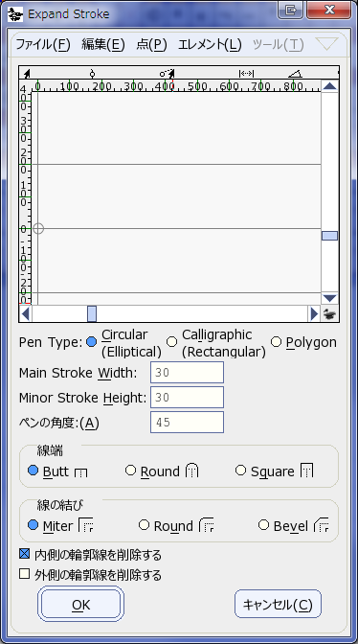Uncheck 内側の輪郭線を削除する checkbox
358x644 pixels.
25,554
